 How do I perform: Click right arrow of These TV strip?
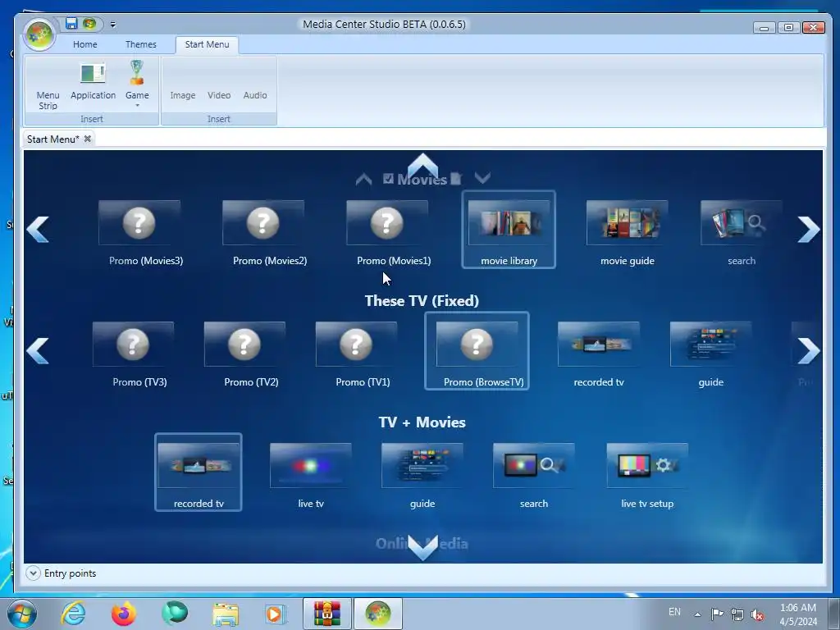click(808, 351)
